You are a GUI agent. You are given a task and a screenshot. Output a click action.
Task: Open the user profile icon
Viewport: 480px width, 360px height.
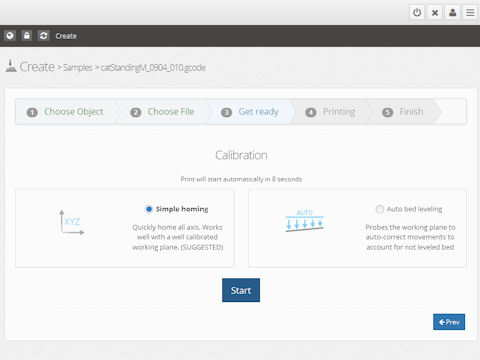pos(452,13)
